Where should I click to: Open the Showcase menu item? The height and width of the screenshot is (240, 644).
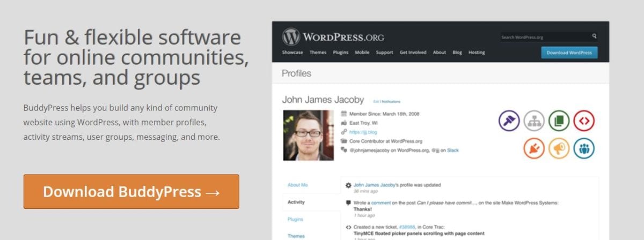pyautogui.click(x=292, y=52)
